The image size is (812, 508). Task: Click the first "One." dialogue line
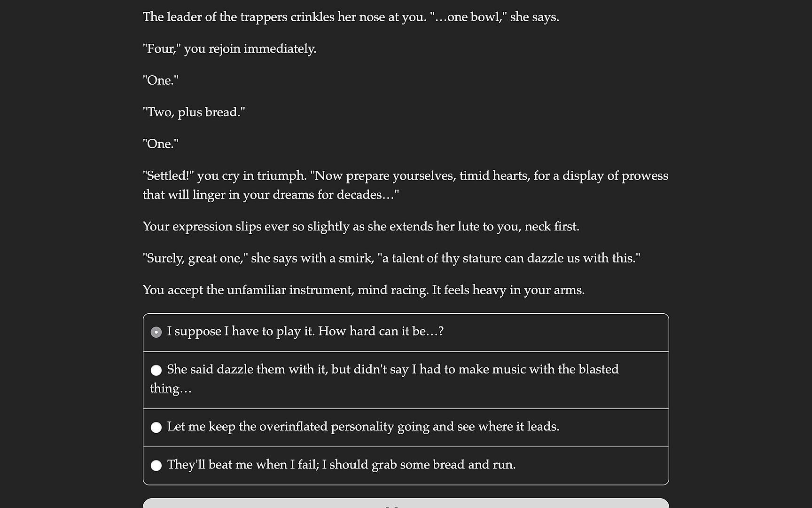tap(161, 80)
